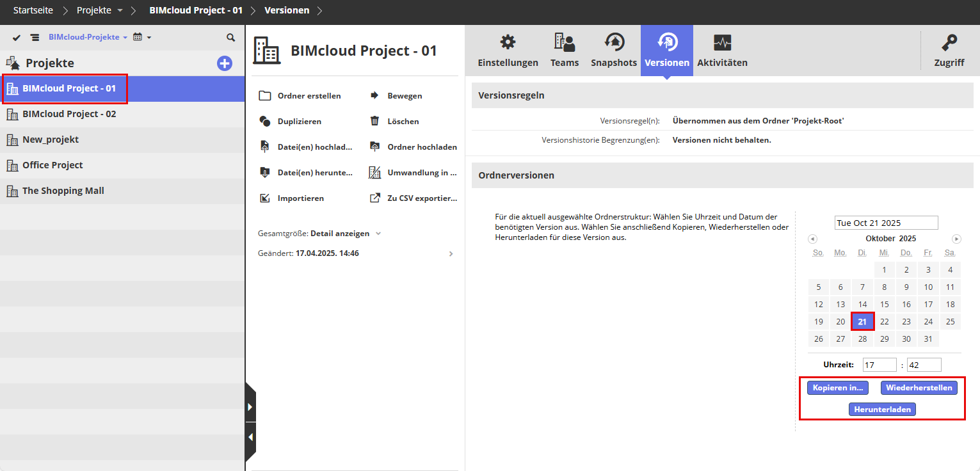This screenshot has height=471, width=980.
Task: Open the Projekte breadcrumb dropdown arrow
Action: pos(120,11)
